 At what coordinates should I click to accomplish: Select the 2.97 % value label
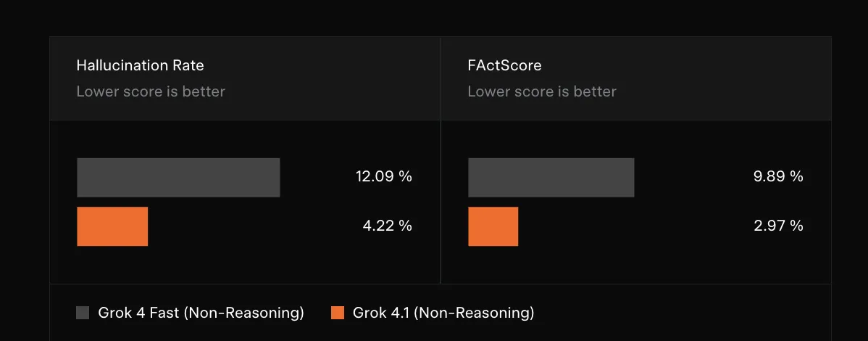click(x=778, y=226)
